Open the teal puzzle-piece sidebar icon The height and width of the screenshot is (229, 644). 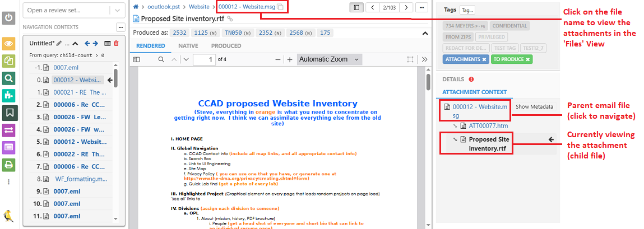8,95
